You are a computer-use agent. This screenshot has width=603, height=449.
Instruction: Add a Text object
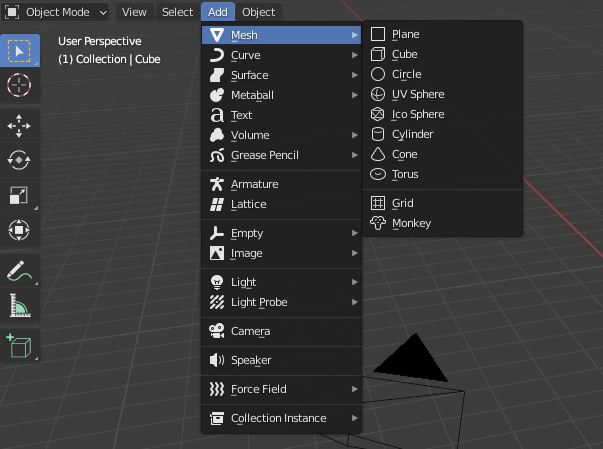282,115
